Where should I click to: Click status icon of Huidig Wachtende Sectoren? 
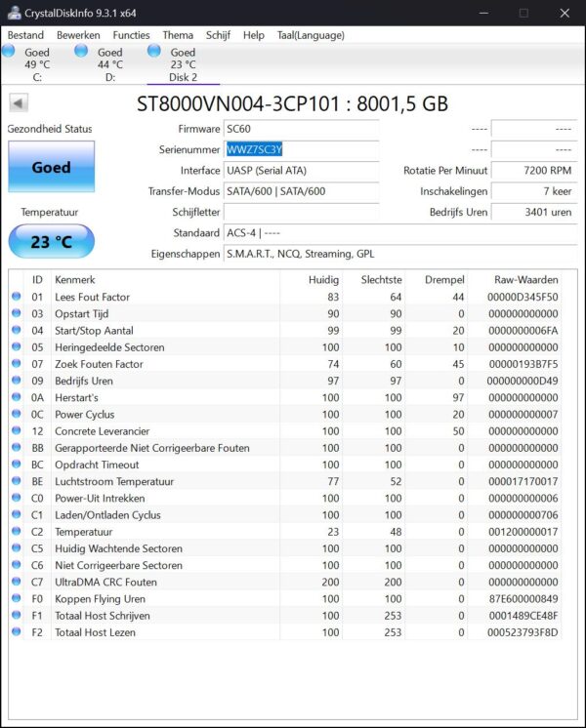click(17, 547)
